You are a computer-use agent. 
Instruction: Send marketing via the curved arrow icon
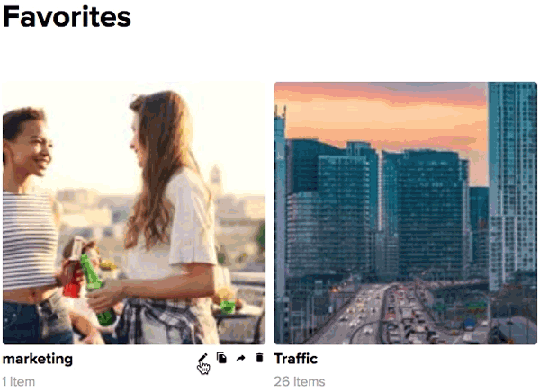(x=240, y=358)
